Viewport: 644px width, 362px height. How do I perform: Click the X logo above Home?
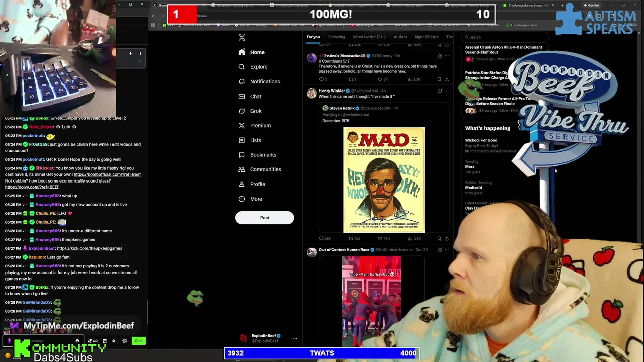242,38
